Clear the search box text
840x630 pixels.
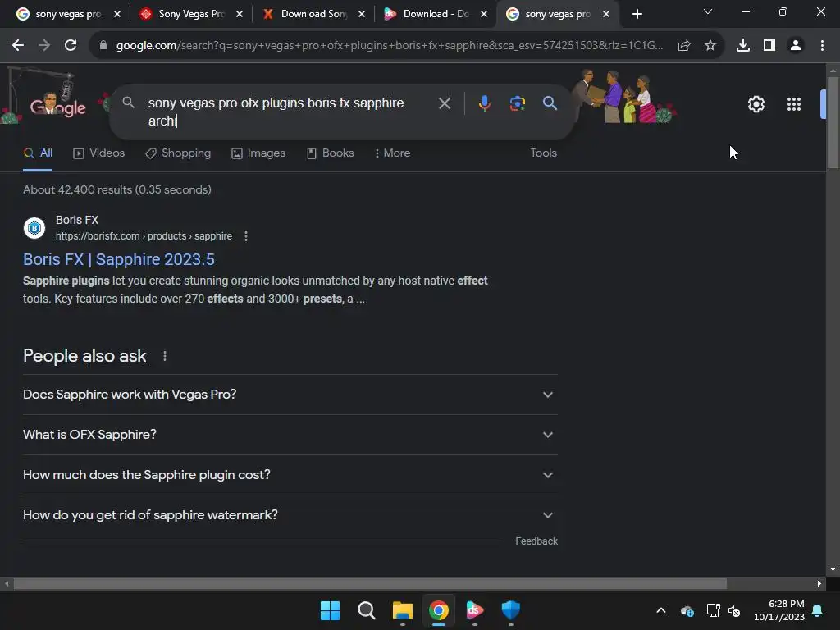[x=445, y=103]
